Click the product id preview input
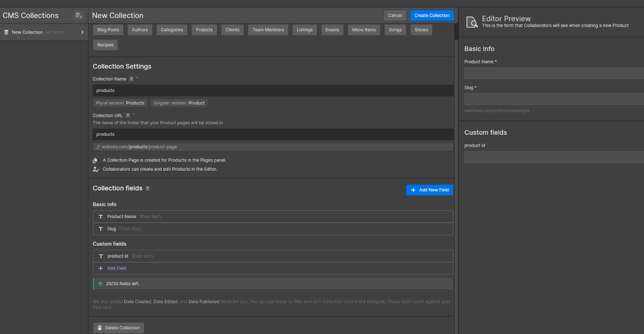 tap(554, 157)
